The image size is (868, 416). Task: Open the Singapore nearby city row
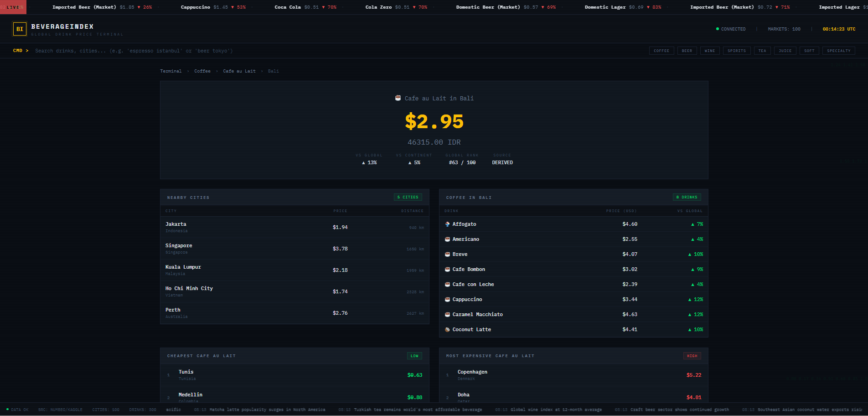pyautogui.click(x=294, y=249)
